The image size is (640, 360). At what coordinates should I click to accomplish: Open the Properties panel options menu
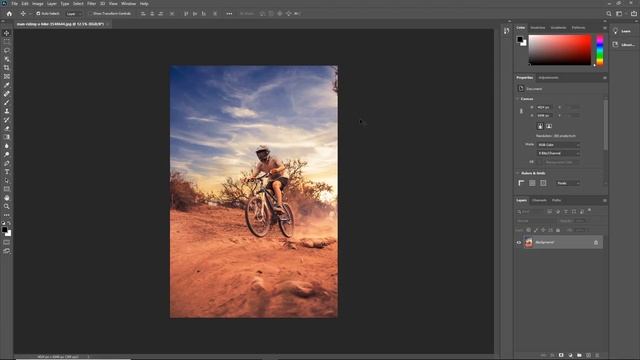(604, 78)
